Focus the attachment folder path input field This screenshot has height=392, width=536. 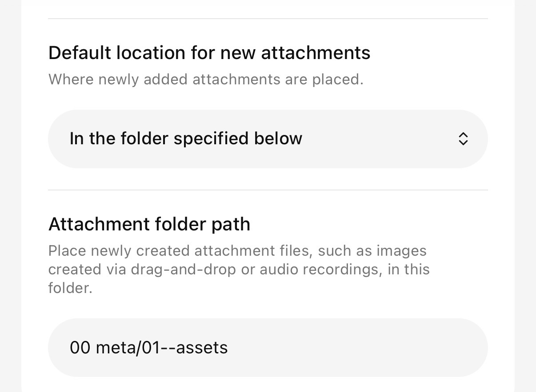coord(268,348)
